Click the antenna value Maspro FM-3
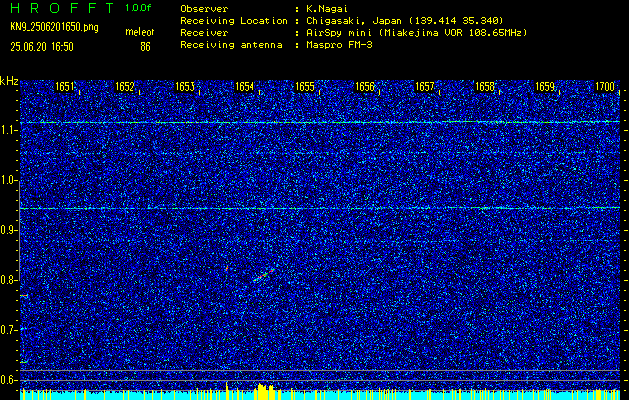 tap(339, 45)
